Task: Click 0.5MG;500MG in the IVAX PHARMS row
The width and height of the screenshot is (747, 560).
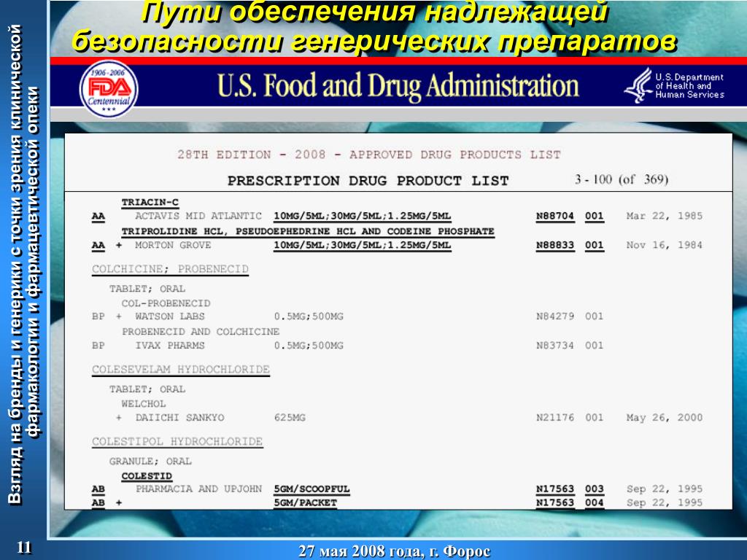Action: [x=309, y=346]
